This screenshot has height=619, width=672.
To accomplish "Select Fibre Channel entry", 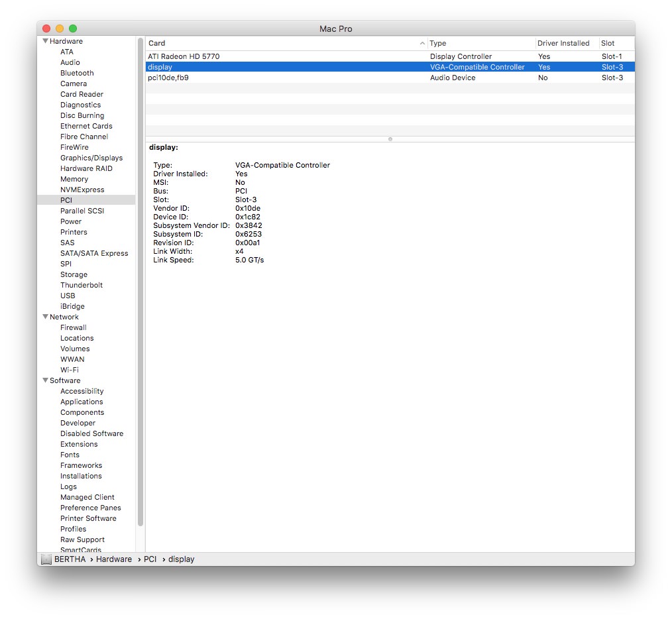I will (84, 137).
